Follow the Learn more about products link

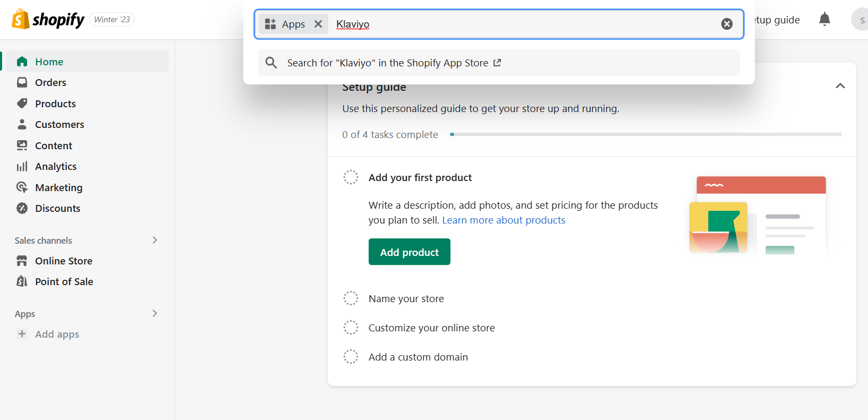[504, 220]
